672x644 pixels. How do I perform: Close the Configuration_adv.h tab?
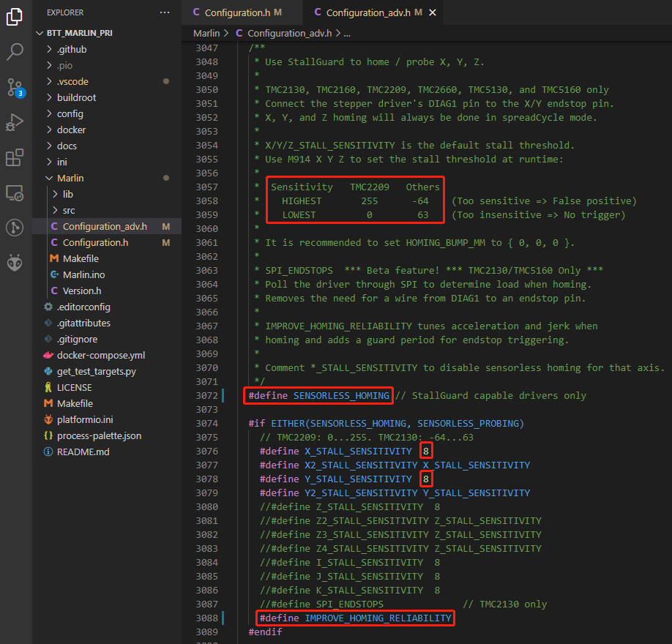click(x=433, y=12)
